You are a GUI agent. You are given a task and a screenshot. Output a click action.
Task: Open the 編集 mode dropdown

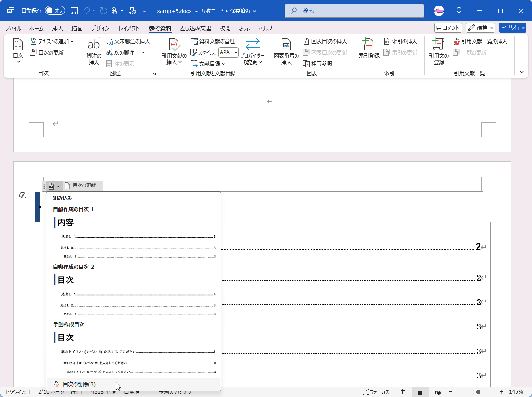[480, 28]
